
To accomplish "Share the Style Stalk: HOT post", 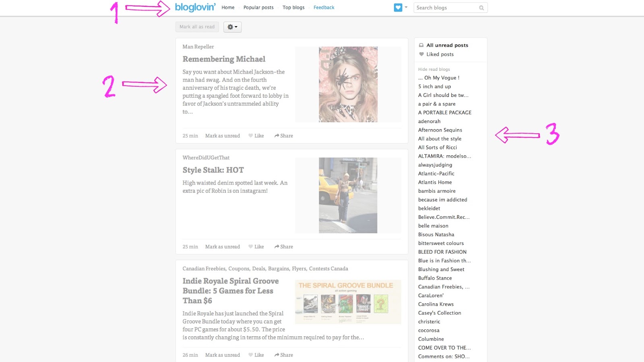I will point(284,247).
